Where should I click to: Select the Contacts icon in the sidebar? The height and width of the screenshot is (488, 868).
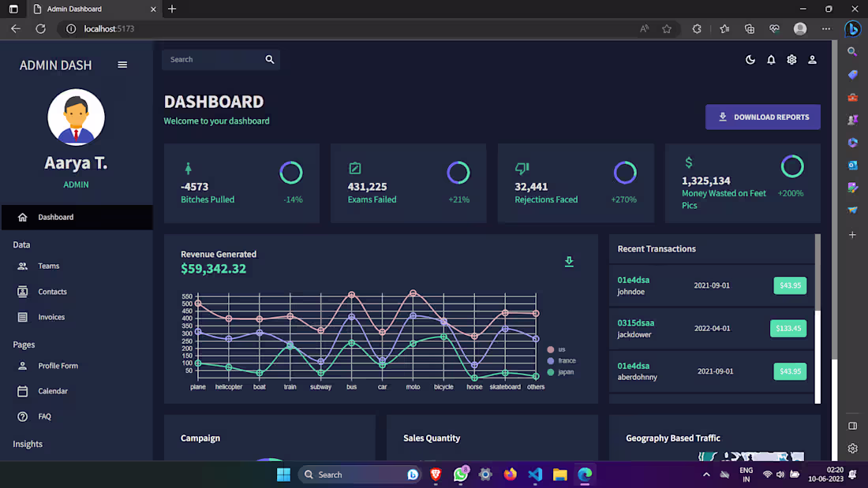click(24, 291)
